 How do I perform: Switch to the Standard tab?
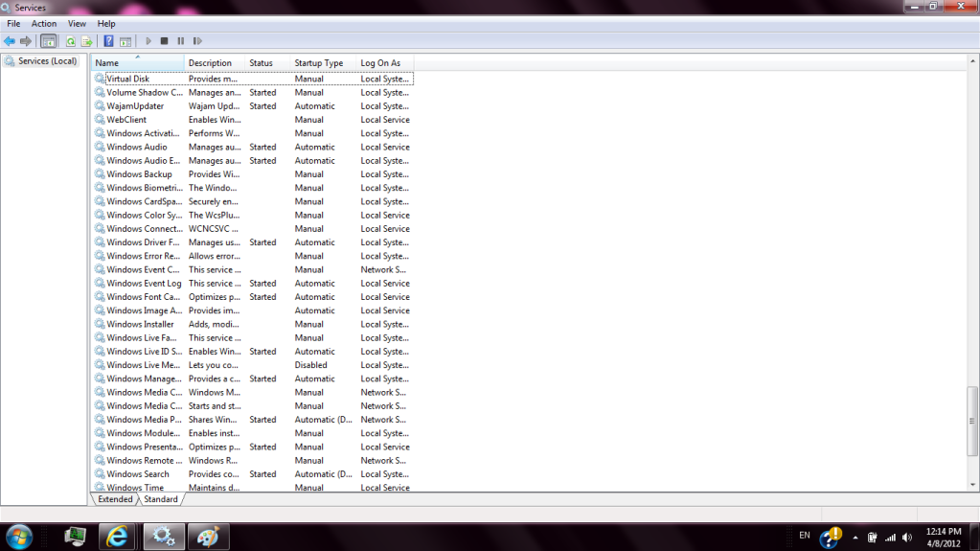pos(161,499)
